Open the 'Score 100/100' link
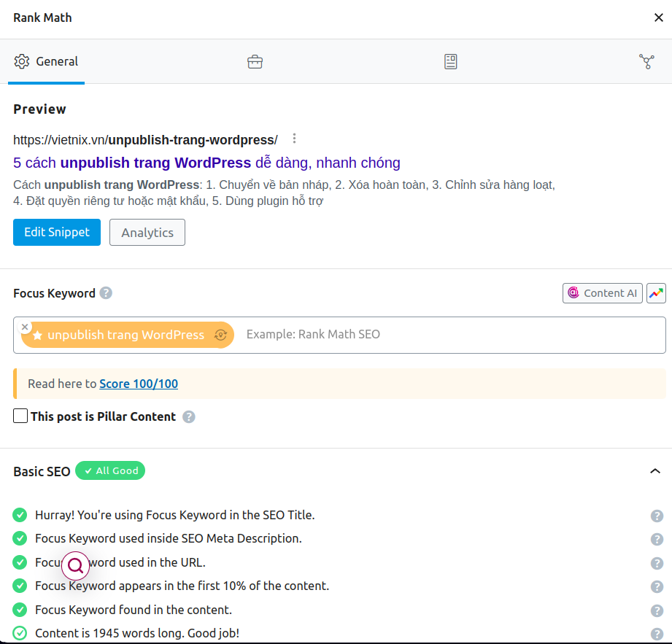The width and height of the screenshot is (672, 644). (139, 384)
